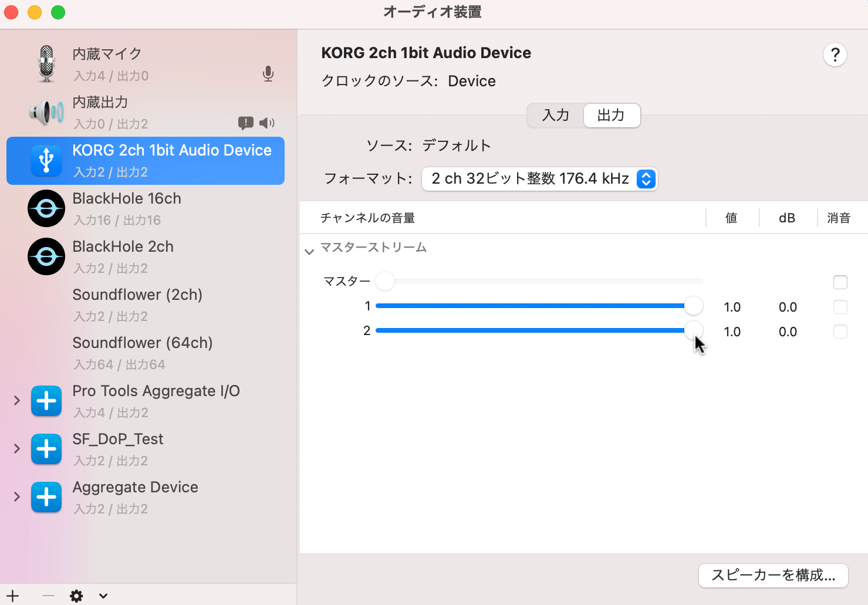Click the ソース デフォルト value
868x605 pixels.
pos(457,145)
